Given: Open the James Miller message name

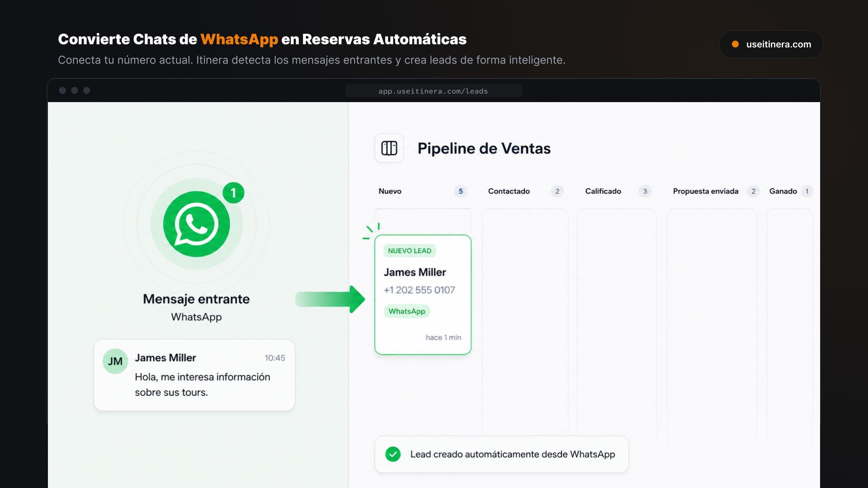Looking at the screenshot, I should [165, 358].
